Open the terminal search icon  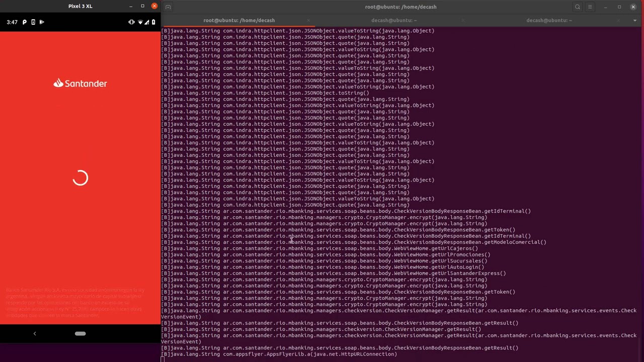[578, 7]
